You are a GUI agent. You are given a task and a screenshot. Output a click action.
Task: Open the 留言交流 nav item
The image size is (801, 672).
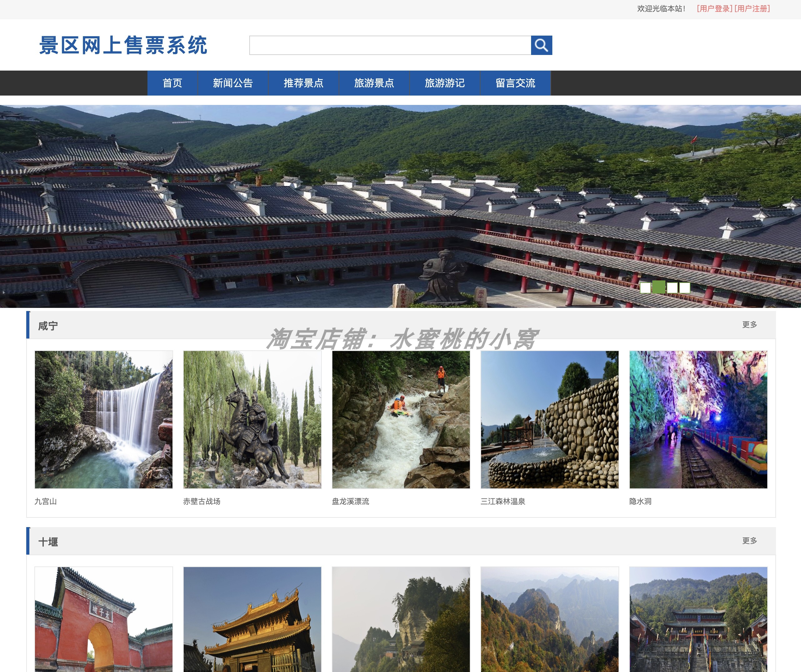(x=515, y=83)
